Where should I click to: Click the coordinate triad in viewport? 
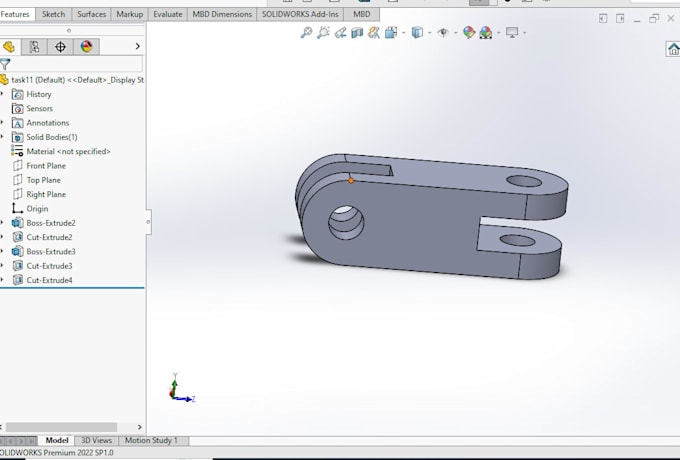point(181,388)
